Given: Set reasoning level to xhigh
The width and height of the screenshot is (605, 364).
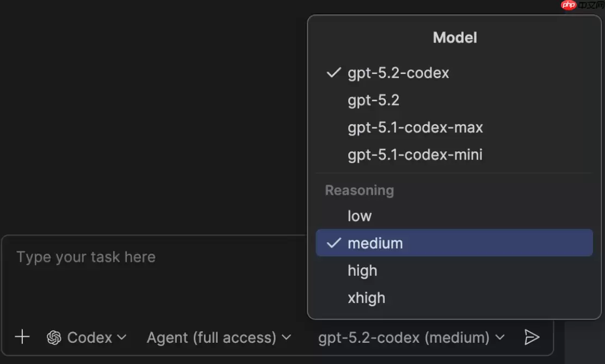Looking at the screenshot, I should 366,298.
